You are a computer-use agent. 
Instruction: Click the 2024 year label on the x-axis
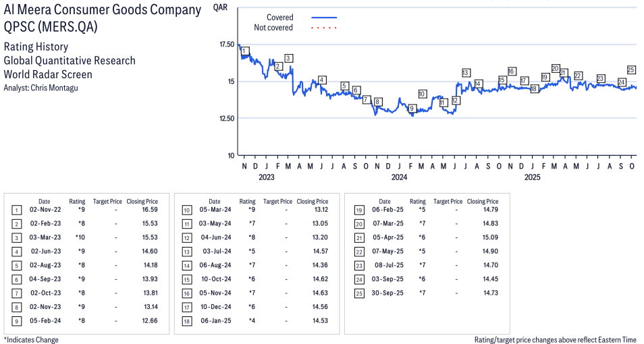click(399, 177)
